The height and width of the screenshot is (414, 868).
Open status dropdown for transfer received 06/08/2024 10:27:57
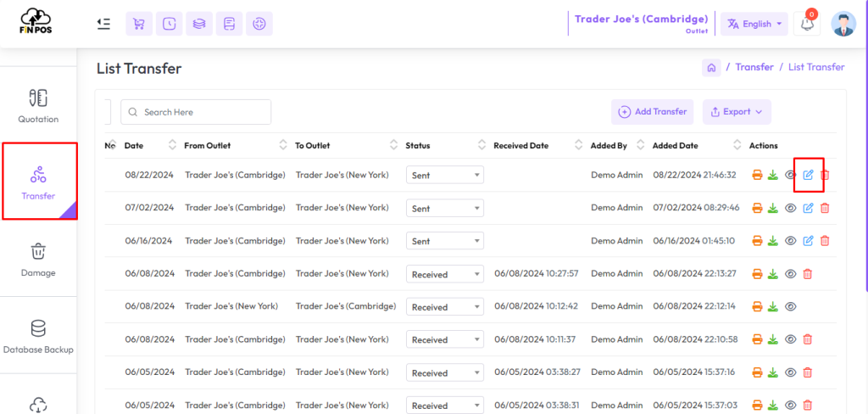tap(445, 274)
